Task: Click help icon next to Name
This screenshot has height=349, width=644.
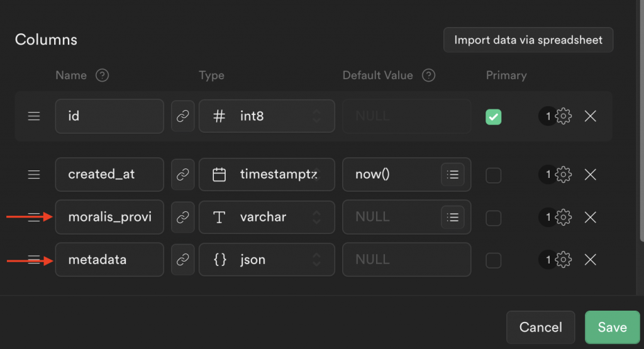Action: (x=103, y=75)
